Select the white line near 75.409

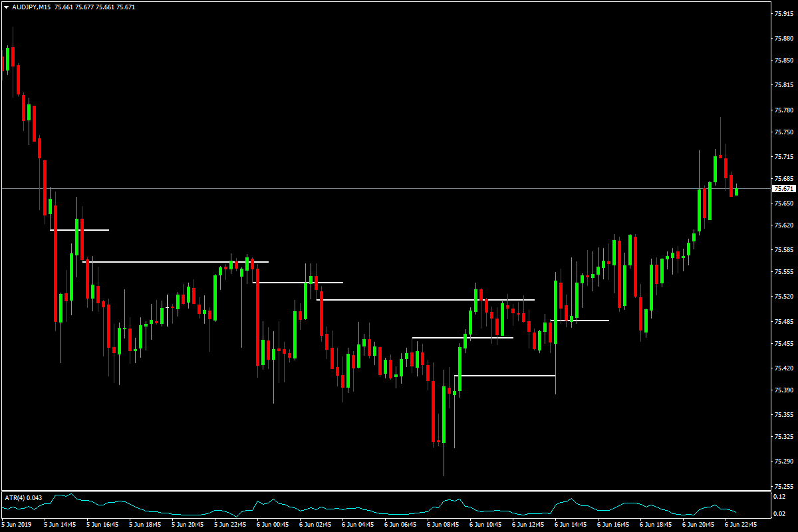pyautogui.click(x=505, y=376)
